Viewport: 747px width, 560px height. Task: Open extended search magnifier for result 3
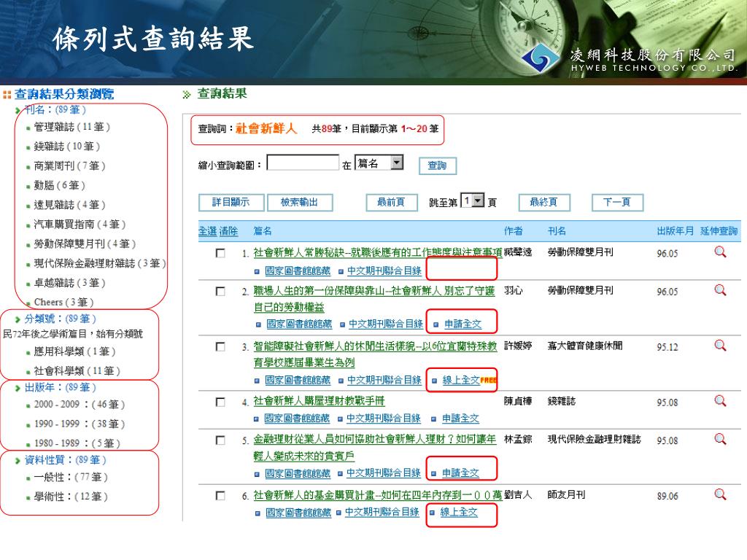tap(720, 345)
